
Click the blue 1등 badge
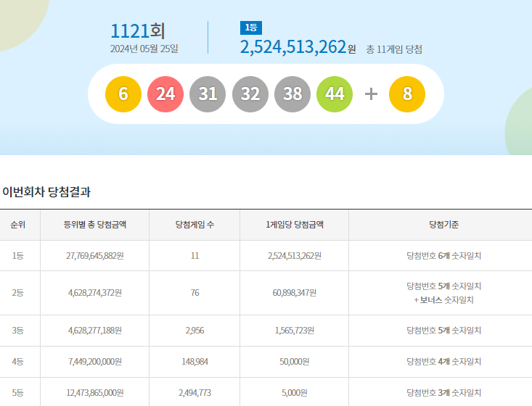250,28
